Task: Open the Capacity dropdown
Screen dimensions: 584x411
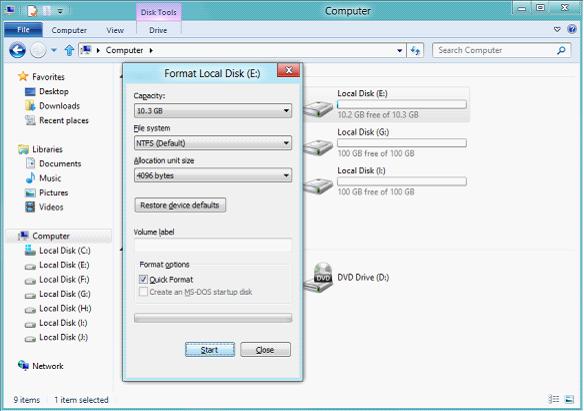Action: point(213,111)
